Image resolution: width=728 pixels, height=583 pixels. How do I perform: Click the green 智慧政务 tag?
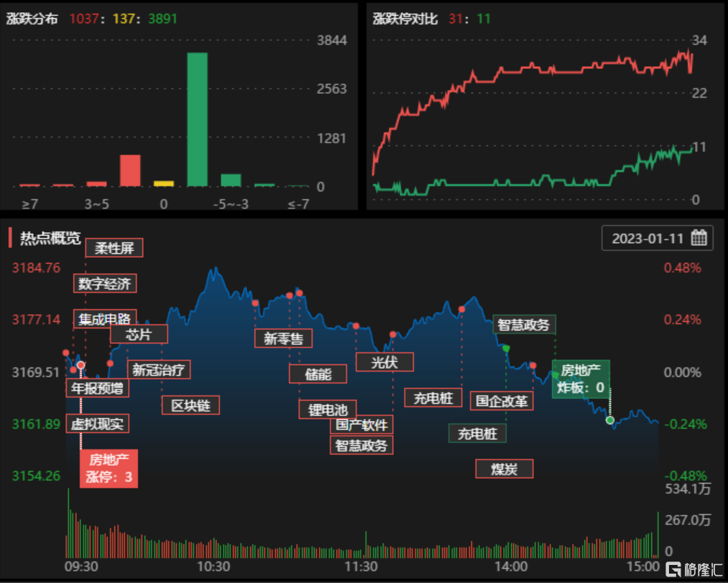[524, 325]
